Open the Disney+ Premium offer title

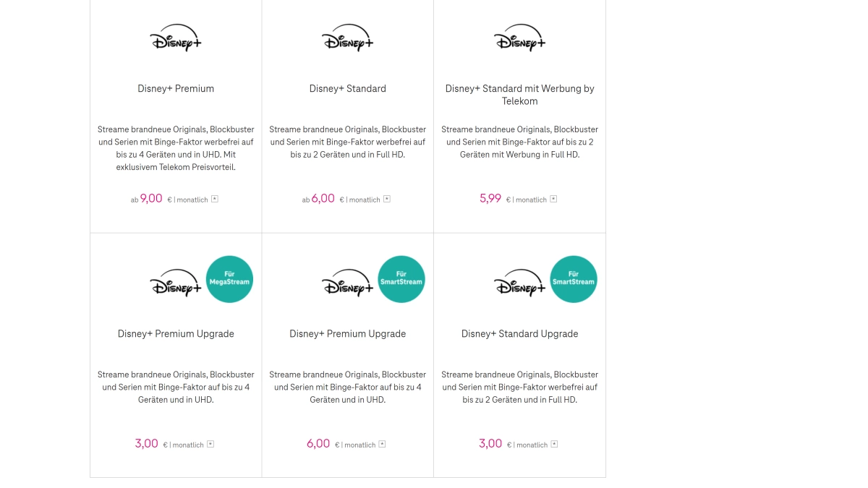tap(176, 88)
